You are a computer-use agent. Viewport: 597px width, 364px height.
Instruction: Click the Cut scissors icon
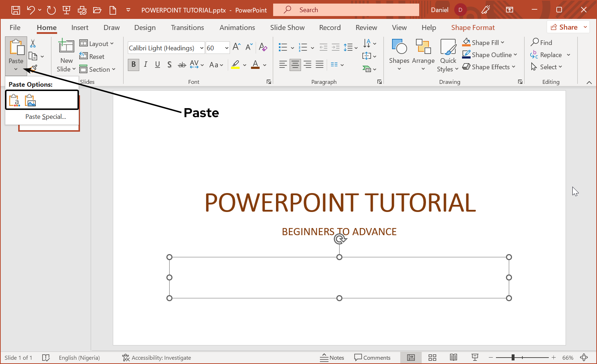pyautogui.click(x=33, y=44)
